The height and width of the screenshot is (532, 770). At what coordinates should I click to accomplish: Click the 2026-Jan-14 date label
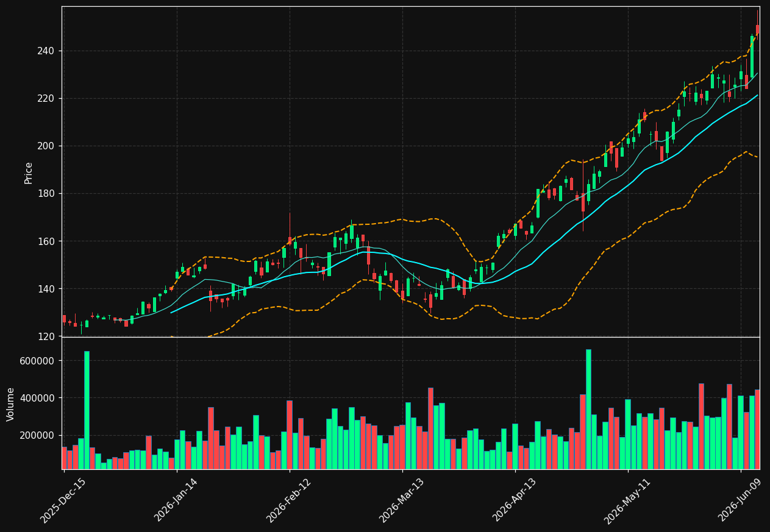tap(176, 500)
